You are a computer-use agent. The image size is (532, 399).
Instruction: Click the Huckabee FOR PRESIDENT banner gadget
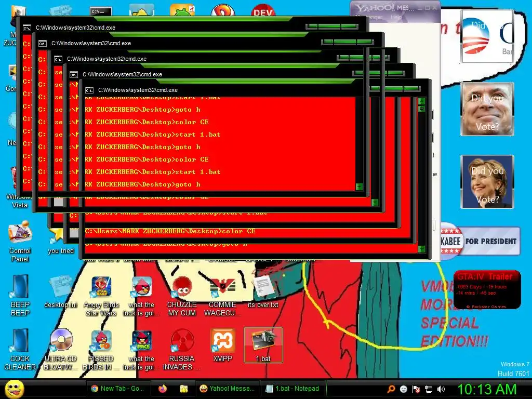coord(480,241)
